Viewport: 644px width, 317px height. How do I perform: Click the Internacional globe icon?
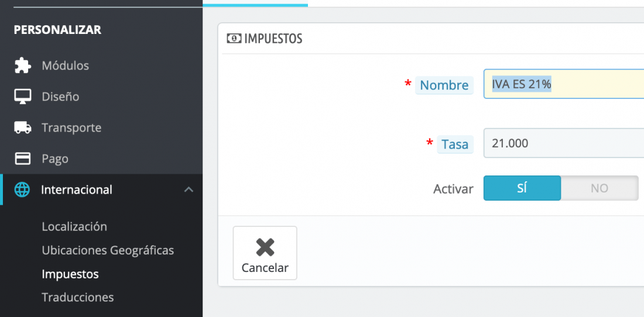pyautogui.click(x=22, y=190)
